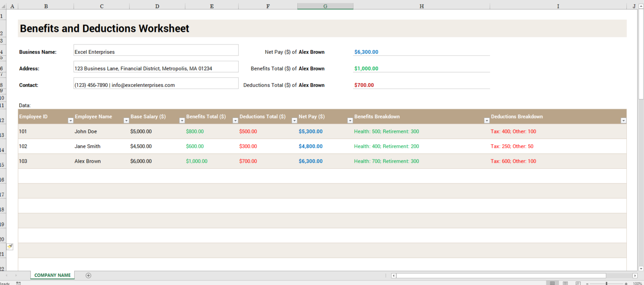Select column G header
The height and width of the screenshot is (285, 644).
pyautogui.click(x=325, y=6)
